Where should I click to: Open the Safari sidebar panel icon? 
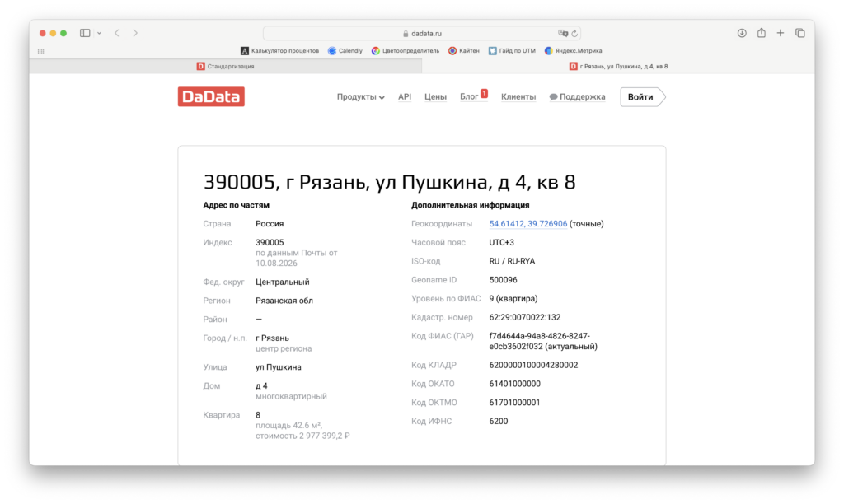(85, 33)
